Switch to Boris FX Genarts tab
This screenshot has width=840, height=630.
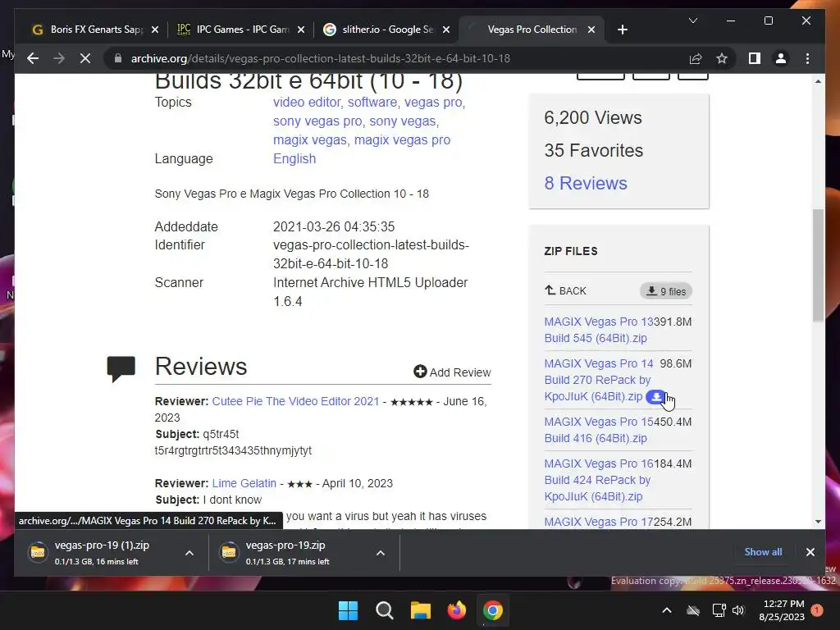(x=95, y=30)
